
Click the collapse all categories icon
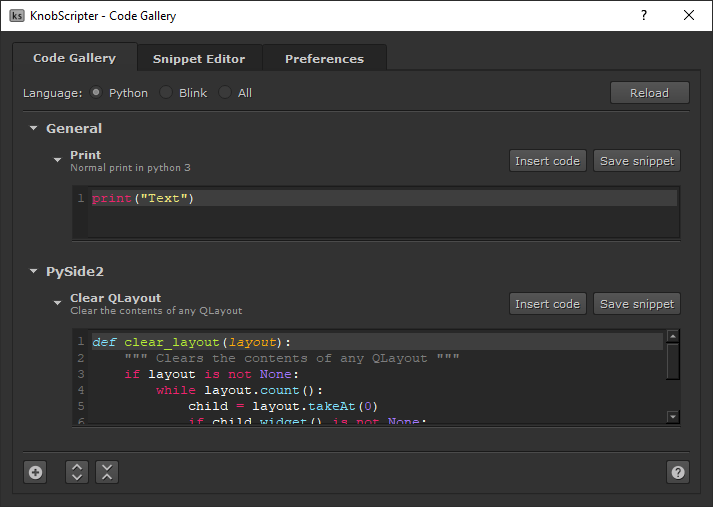[107, 473]
